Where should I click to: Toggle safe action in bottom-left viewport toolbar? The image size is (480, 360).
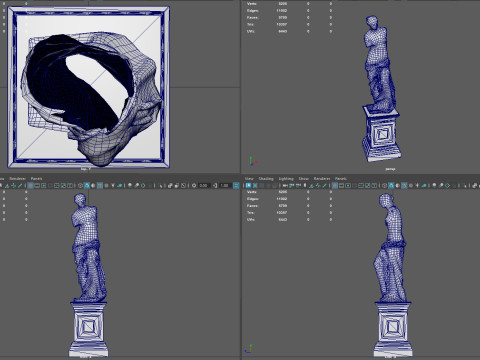click(x=63, y=185)
